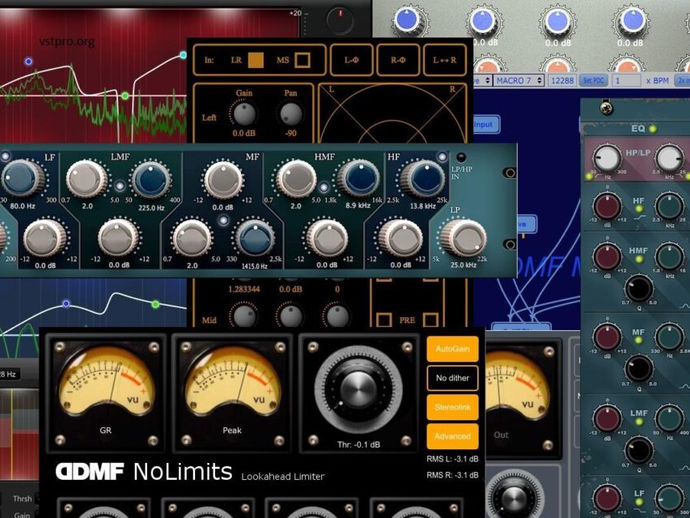
Task: Click the MF gain knob below MF label
Action: (224, 180)
